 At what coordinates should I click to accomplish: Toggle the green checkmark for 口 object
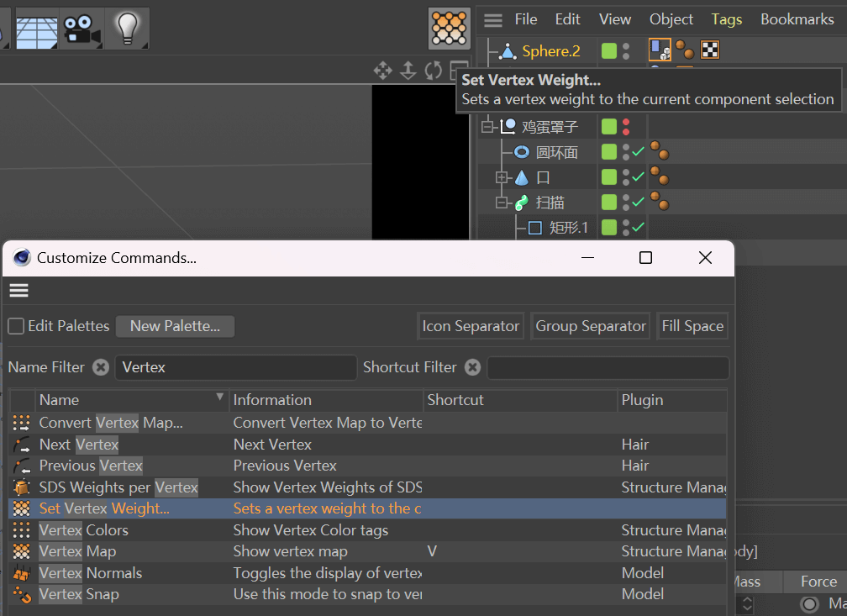coord(638,176)
